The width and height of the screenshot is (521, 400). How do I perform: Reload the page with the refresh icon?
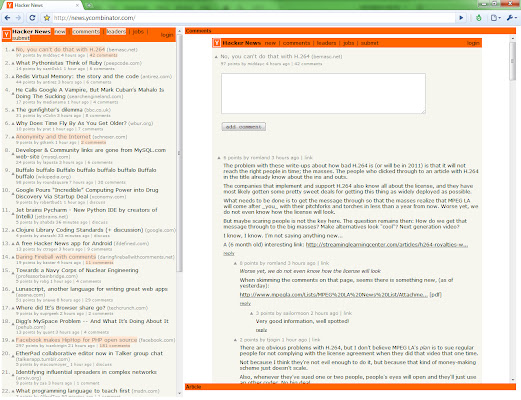[x=32, y=18]
